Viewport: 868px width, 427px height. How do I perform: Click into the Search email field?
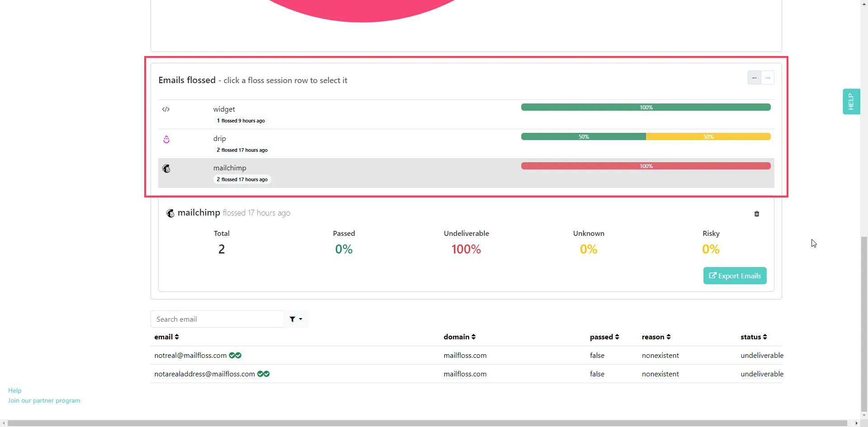[217, 319]
